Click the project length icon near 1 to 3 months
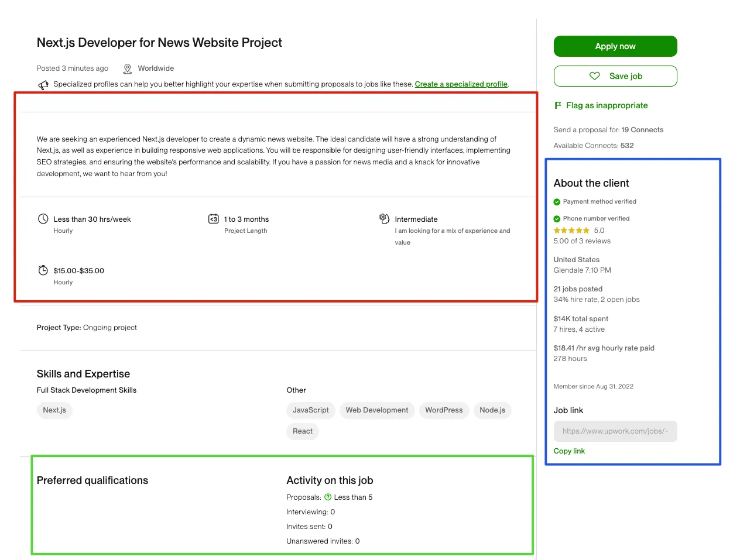 [214, 218]
